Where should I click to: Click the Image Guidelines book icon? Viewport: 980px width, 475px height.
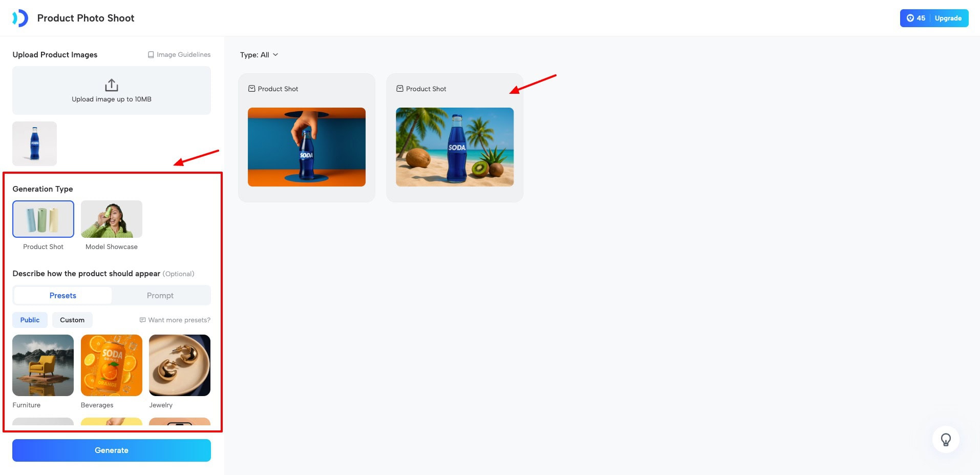151,55
